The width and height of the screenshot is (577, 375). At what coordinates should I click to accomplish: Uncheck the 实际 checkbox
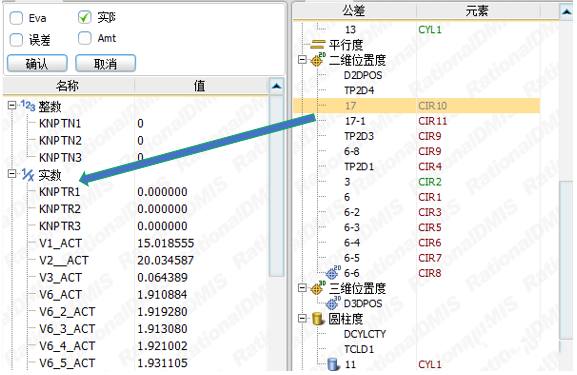click(x=85, y=17)
